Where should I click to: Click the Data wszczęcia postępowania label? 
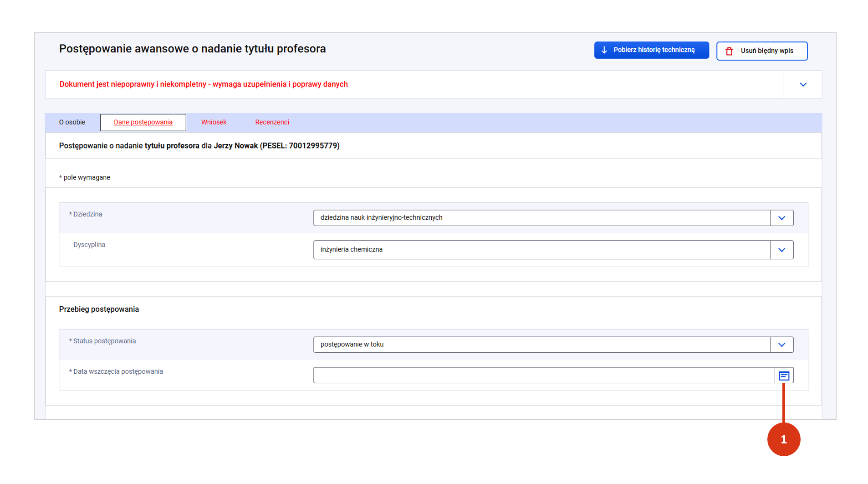click(x=118, y=371)
